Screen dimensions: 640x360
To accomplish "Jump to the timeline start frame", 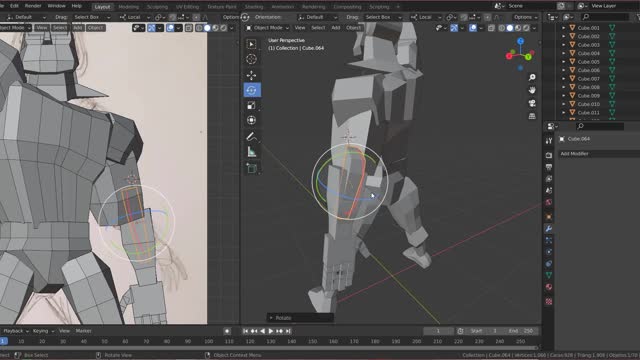I will pos(245,331).
